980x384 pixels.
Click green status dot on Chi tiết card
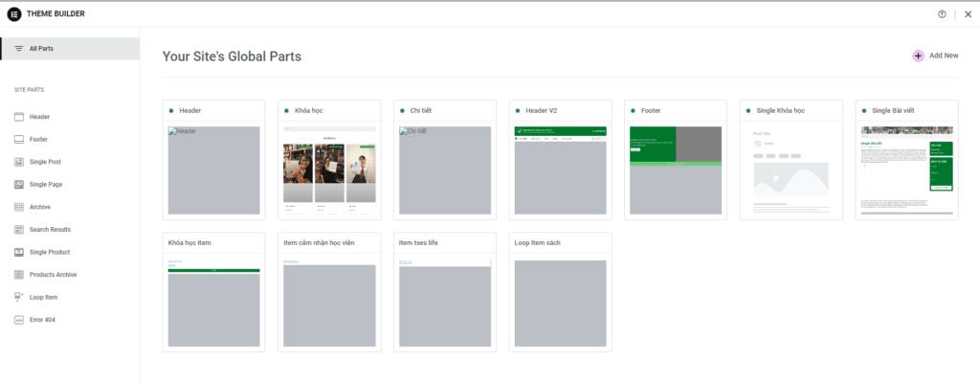tap(403, 111)
